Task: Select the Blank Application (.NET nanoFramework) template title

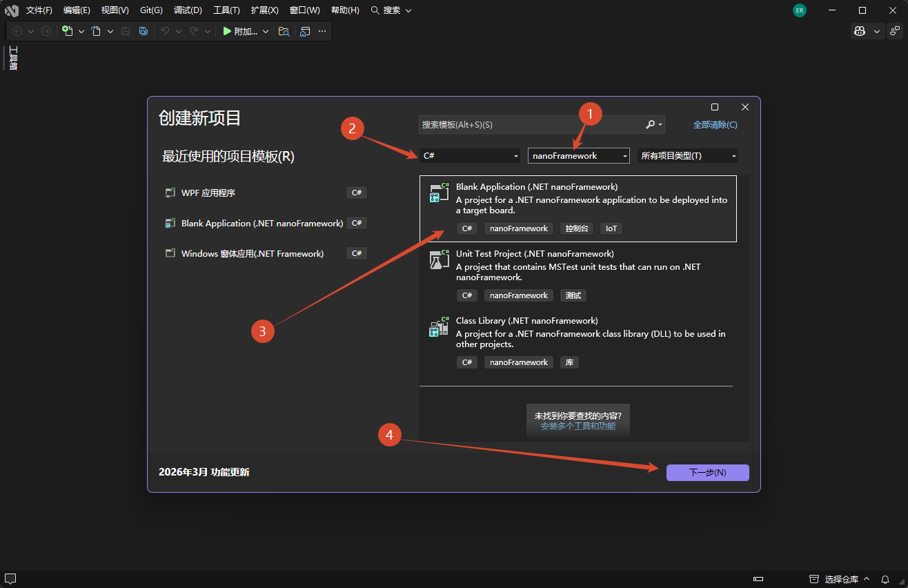Action: pyautogui.click(x=537, y=187)
